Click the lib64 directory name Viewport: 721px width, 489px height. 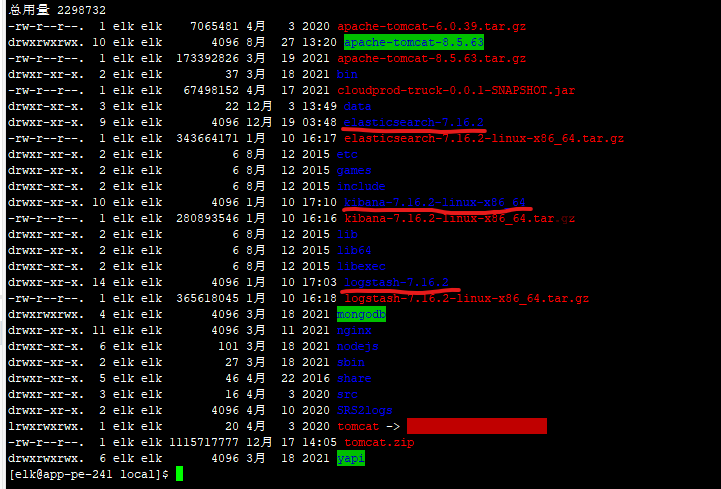click(354, 250)
